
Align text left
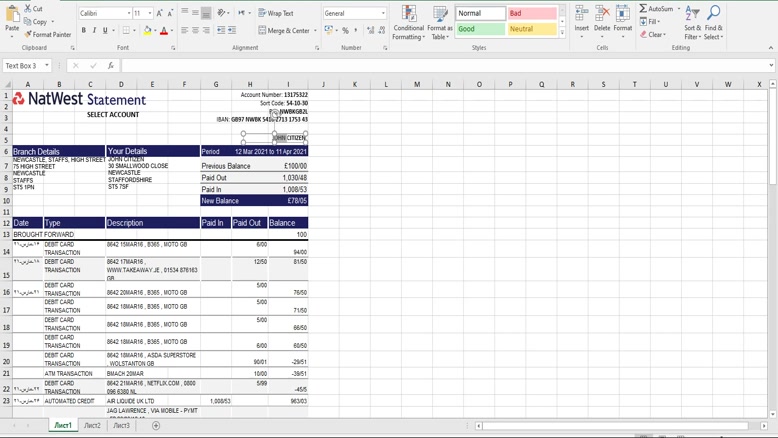pyautogui.click(x=185, y=31)
